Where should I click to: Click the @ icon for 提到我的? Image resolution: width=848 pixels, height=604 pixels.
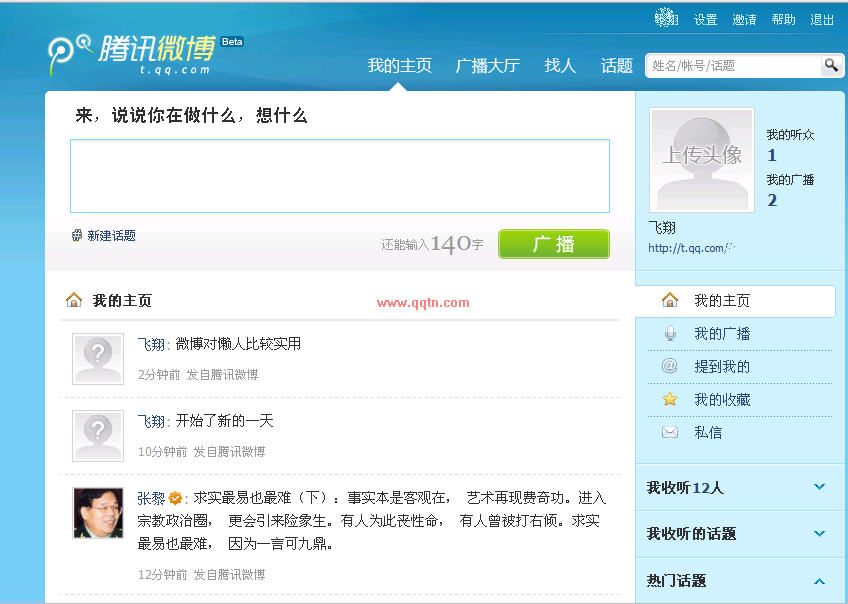tap(670, 366)
